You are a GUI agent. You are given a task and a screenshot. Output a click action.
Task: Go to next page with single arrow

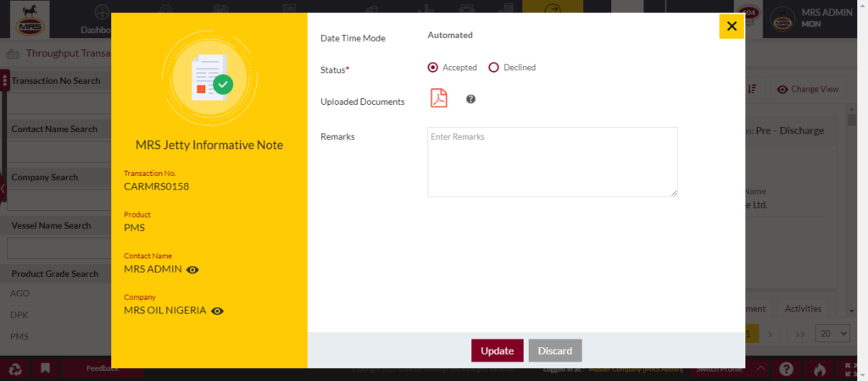coord(770,334)
